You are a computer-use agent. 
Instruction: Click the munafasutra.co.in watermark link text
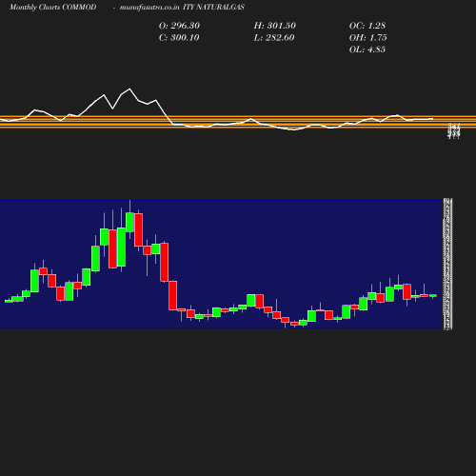point(149,7)
